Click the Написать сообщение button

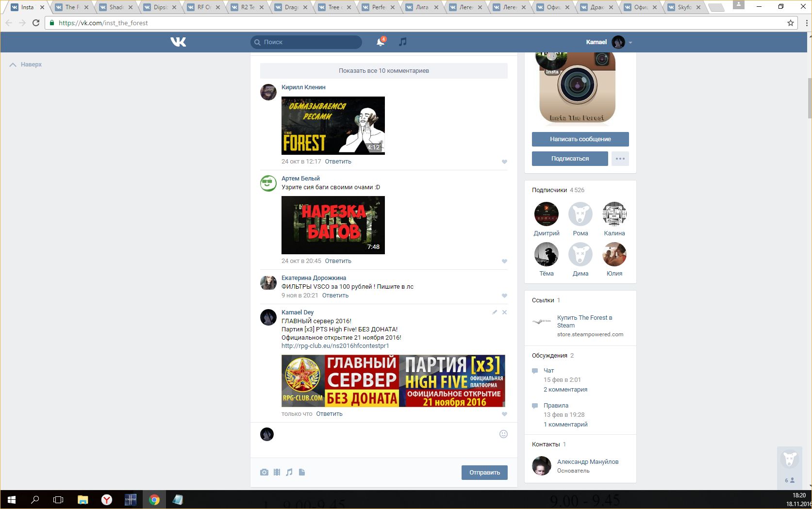click(580, 139)
